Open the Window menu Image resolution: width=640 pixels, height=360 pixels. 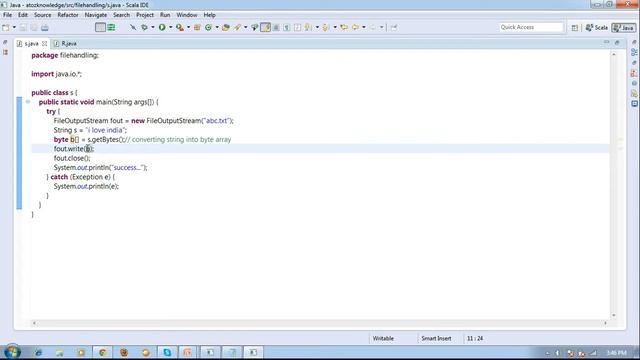187,15
